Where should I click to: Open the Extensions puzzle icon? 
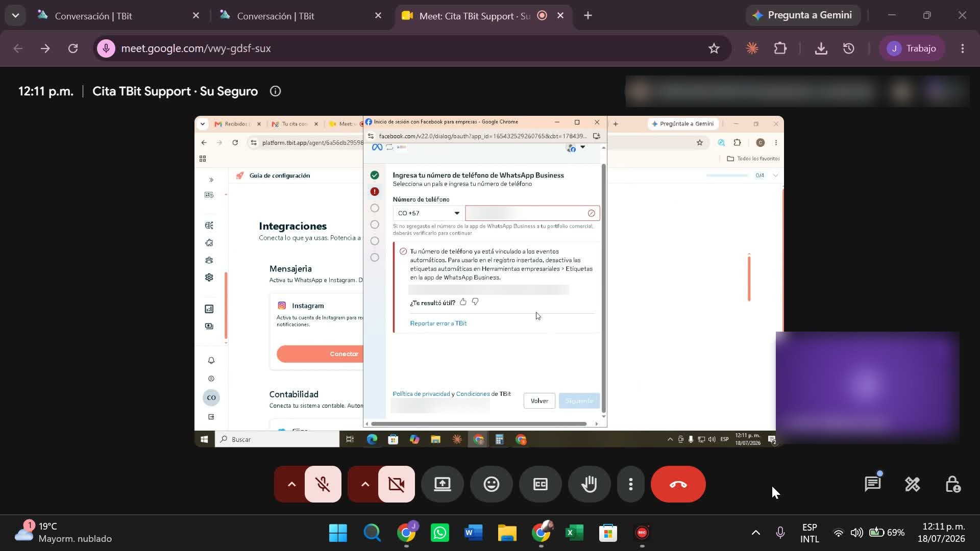click(x=780, y=48)
